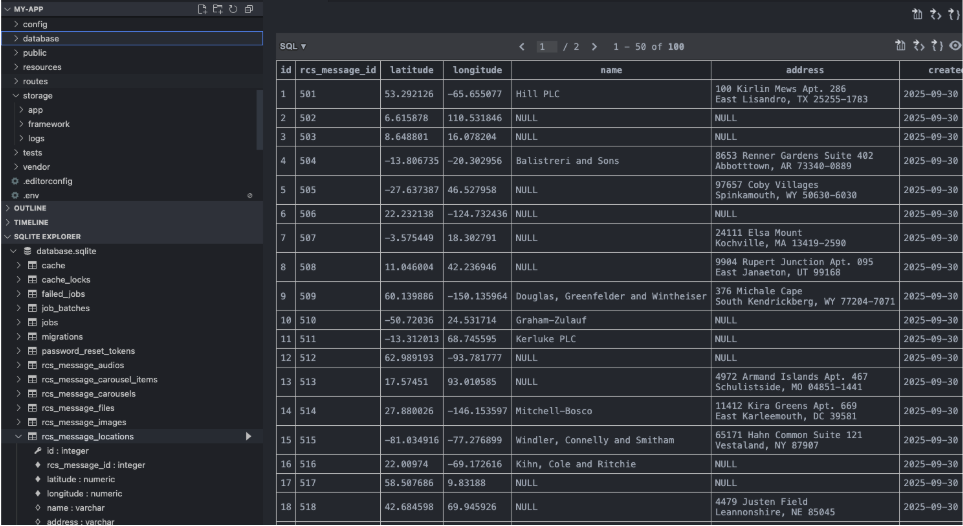Select the database folder
The width and height of the screenshot is (963, 526).
132,38
